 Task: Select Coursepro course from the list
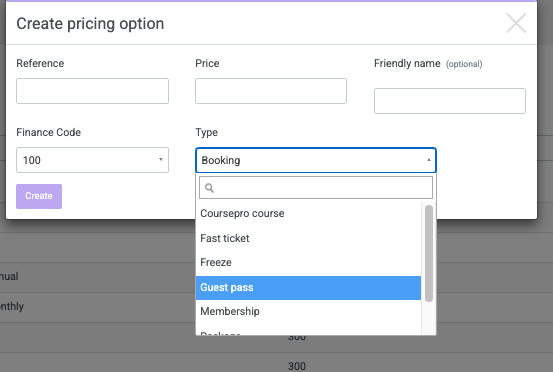pos(308,213)
